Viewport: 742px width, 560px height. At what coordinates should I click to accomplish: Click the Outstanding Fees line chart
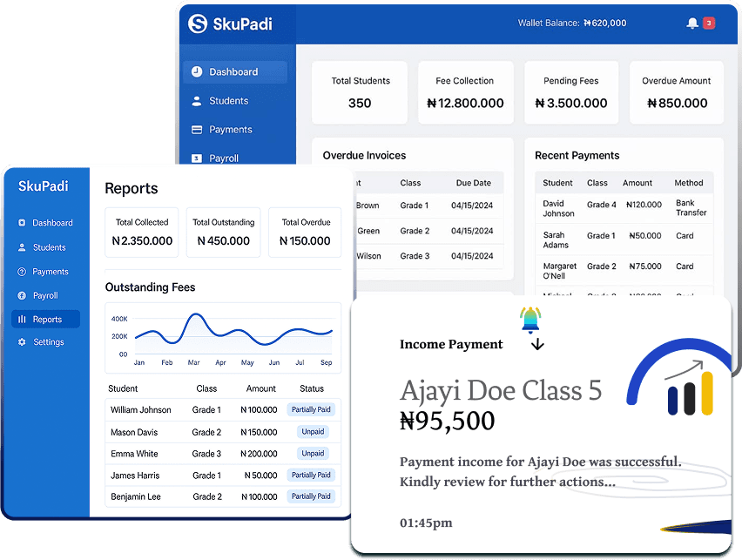(223, 338)
